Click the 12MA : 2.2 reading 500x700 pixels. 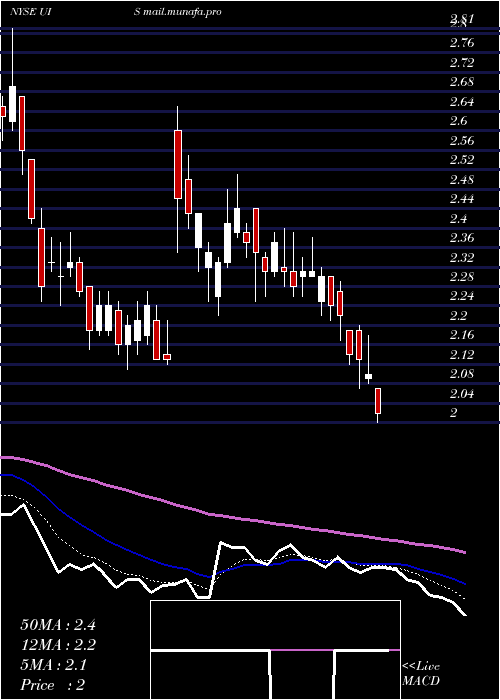58,645
